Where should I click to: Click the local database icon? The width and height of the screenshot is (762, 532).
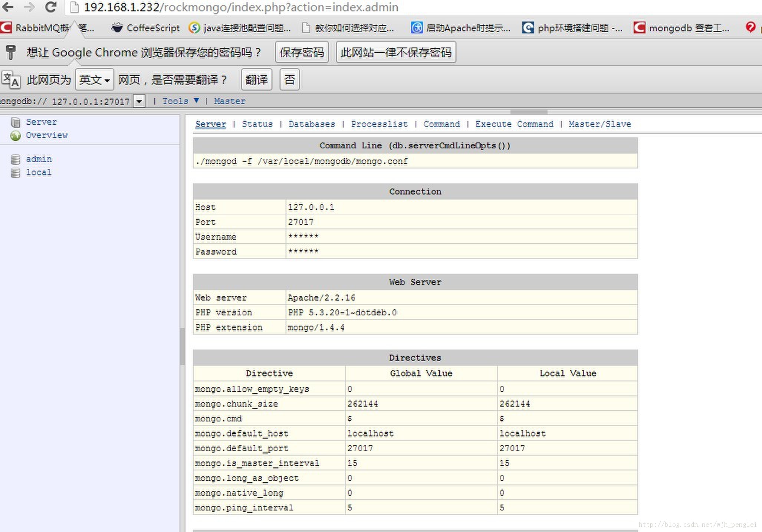click(15, 173)
